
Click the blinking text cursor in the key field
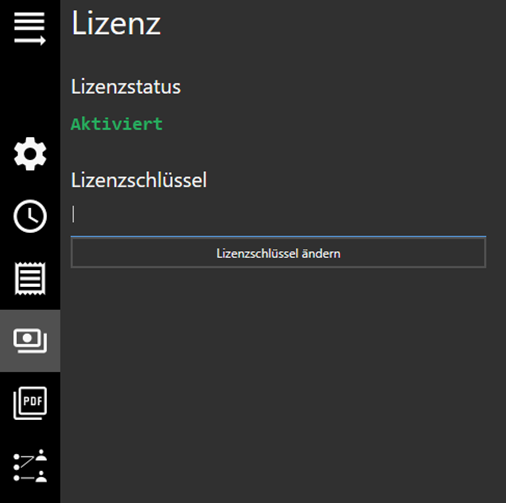pos(73,214)
